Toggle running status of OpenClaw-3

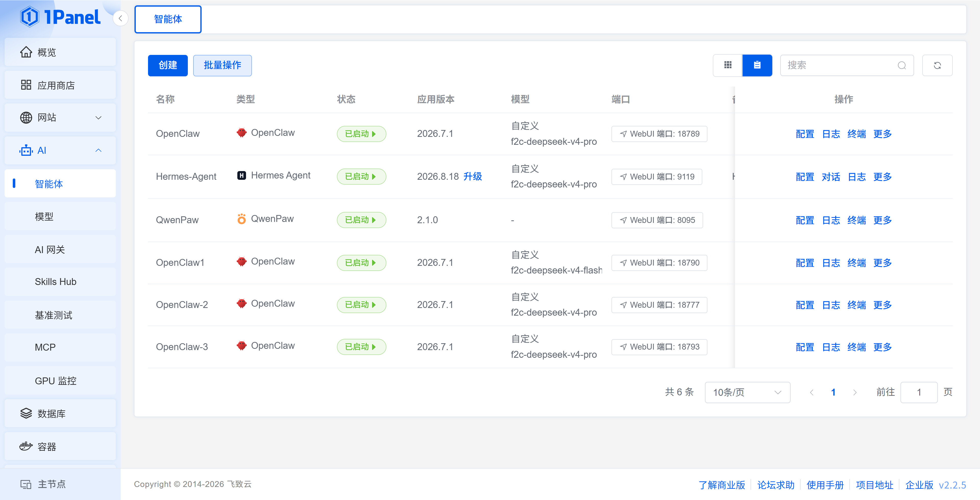pyautogui.click(x=361, y=347)
